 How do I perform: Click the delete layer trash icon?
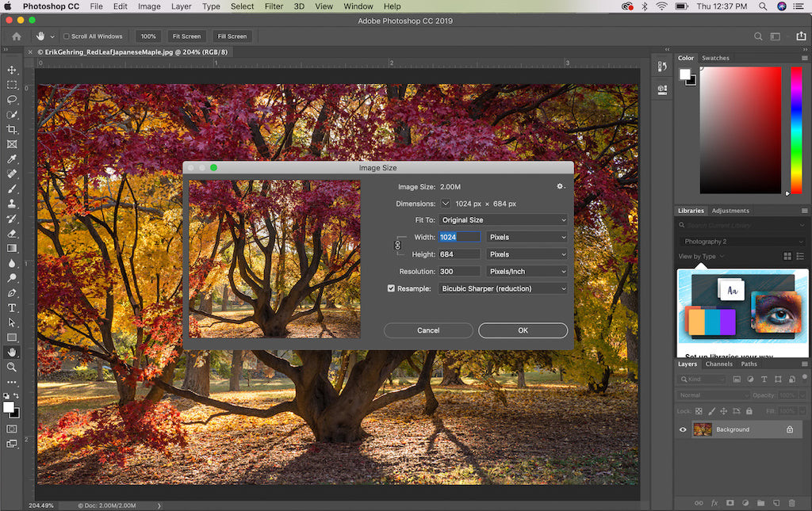(791, 503)
